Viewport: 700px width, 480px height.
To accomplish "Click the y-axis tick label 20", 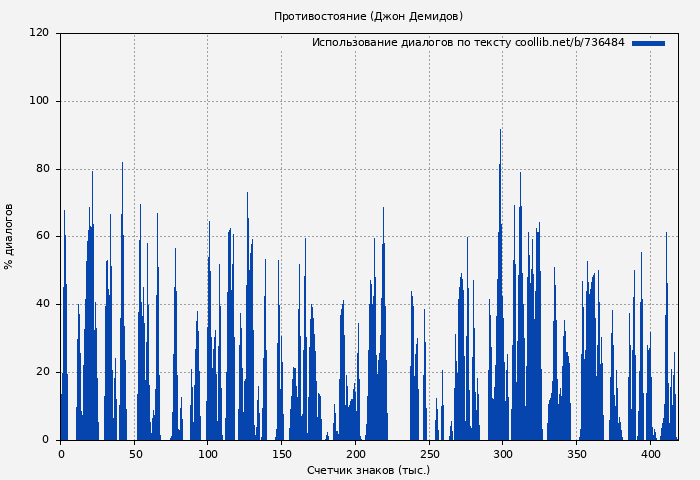I will [42, 372].
